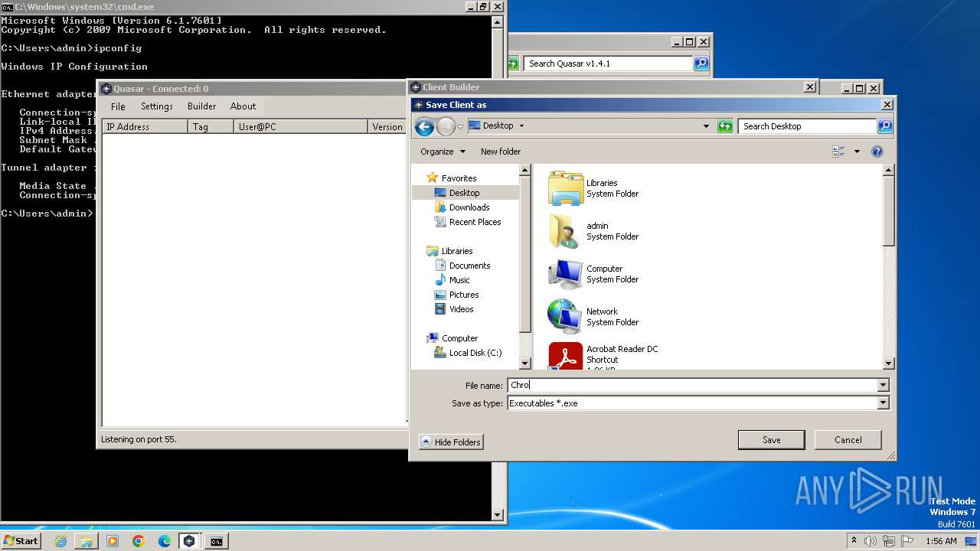Change view with the view icon
The height and width of the screenshot is (551, 980).
(x=838, y=152)
